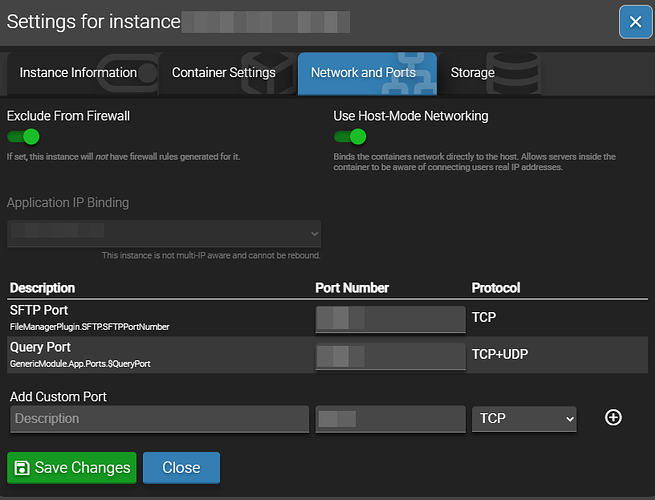This screenshot has height=500, width=655.
Task: Click the floppy disk icon on Save Changes
Action: click(x=21, y=467)
